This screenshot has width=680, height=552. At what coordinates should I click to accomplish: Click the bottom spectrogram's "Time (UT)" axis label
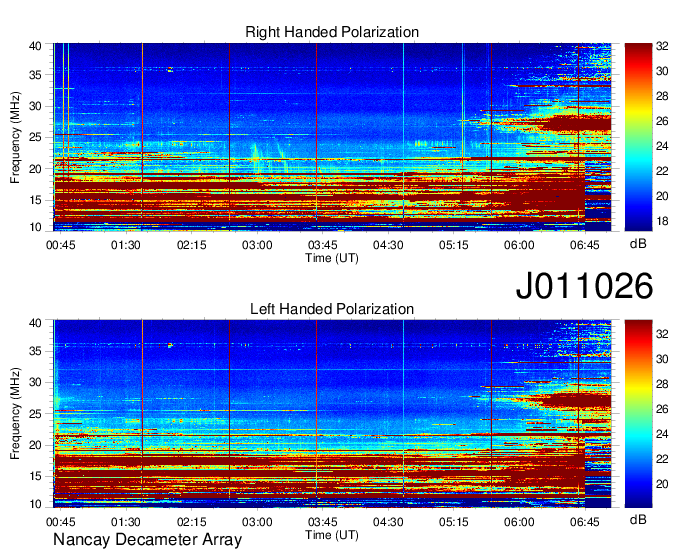332,535
